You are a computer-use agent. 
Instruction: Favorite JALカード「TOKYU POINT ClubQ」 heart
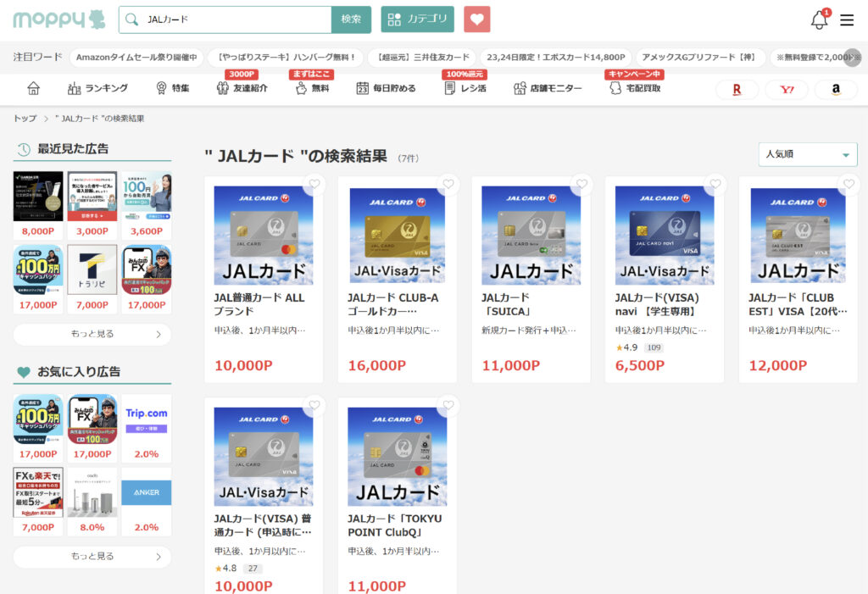448,405
